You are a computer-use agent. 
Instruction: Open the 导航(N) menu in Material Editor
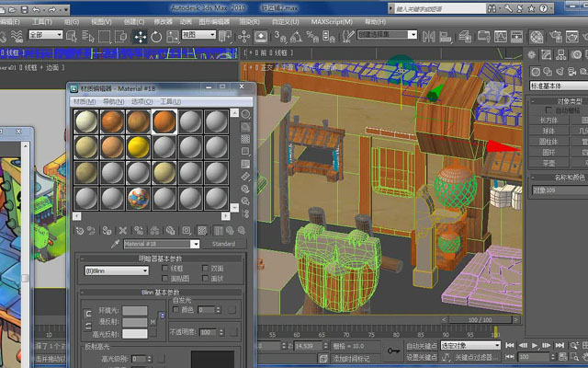pos(114,101)
